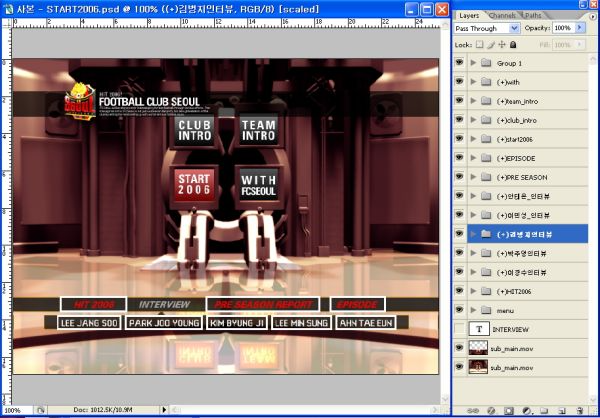This screenshot has width=600, height=418.
Task: Open the Opacity slider arrow
Action: 582,29
